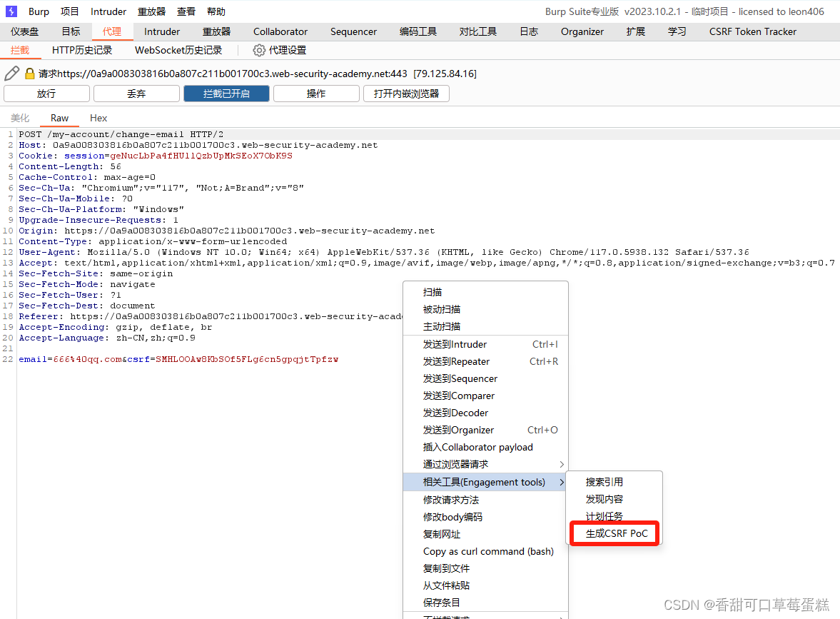Open the 重放器 menu in menu bar
This screenshot has height=619, width=840.
151,11
